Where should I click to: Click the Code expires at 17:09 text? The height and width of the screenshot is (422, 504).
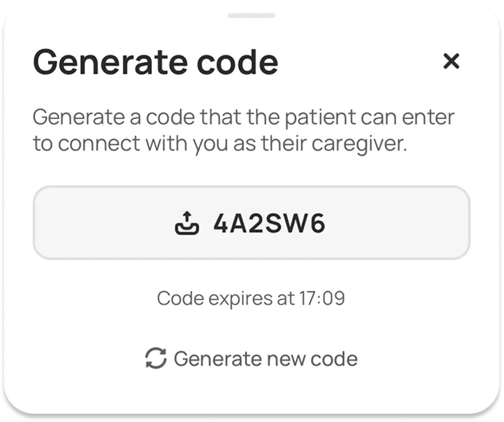(x=251, y=299)
